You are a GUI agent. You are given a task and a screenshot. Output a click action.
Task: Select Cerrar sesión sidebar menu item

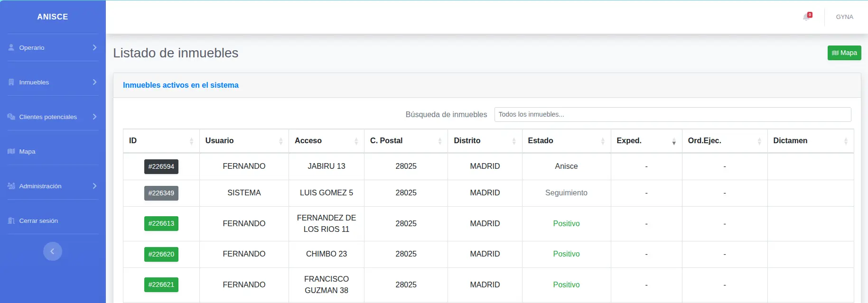click(x=53, y=220)
